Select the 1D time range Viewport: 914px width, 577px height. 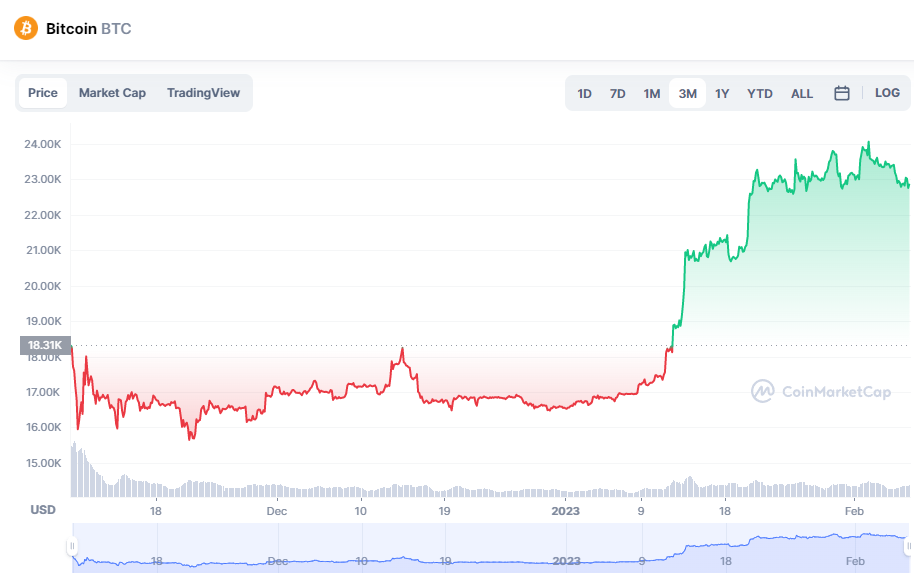click(x=585, y=93)
